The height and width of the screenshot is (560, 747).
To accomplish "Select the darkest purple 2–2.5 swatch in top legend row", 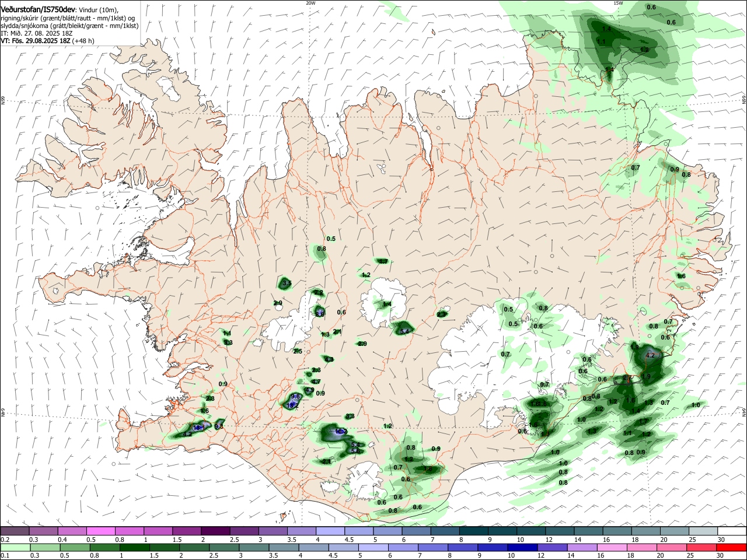I will point(215,531).
